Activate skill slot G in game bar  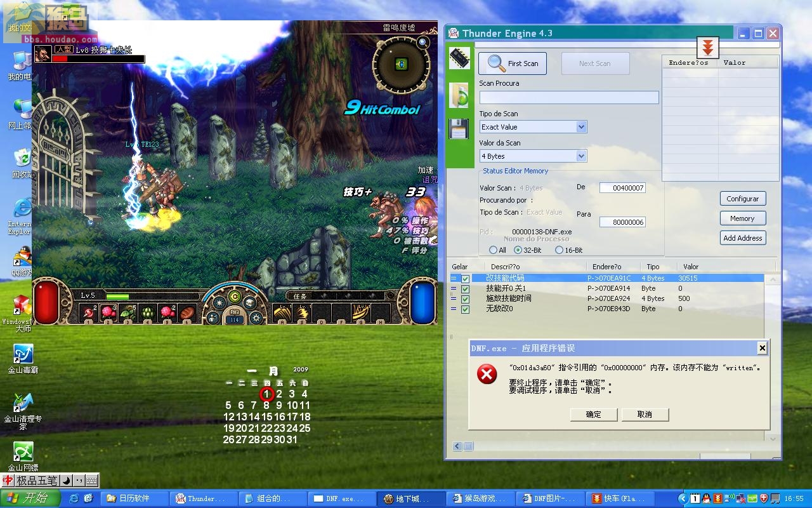pyautogui.click(x=362, y=312)
